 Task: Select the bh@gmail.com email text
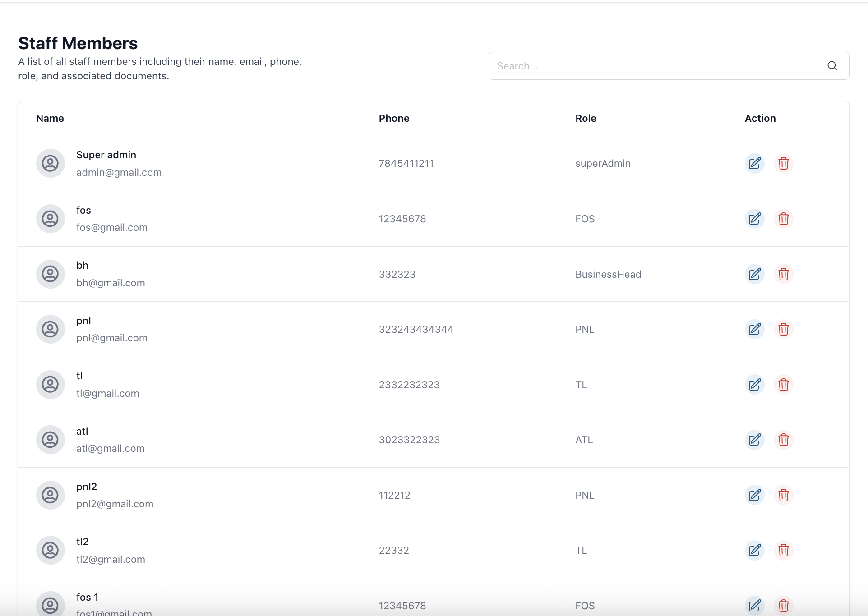(x=111, y=283)
